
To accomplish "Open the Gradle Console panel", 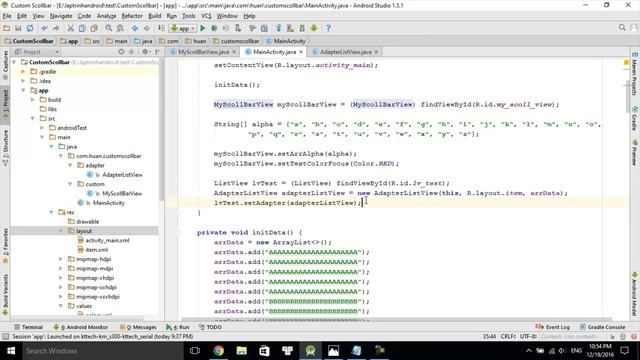I will coord(602,327).
